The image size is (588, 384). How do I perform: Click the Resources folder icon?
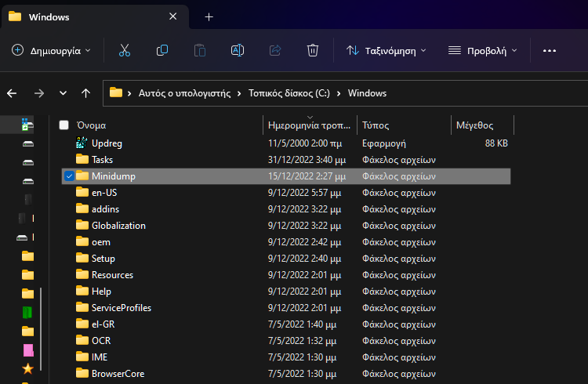click(x=82, y=274)
